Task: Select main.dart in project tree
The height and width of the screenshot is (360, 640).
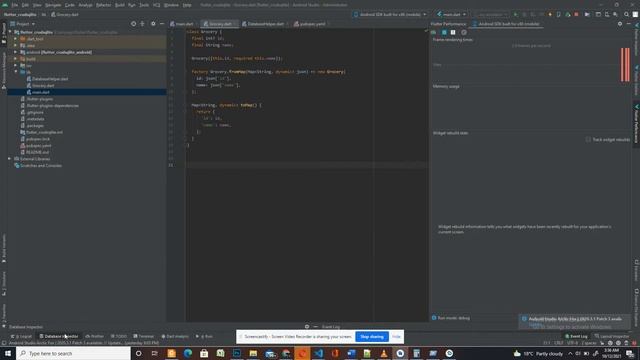Action: (x=40, y=92)
